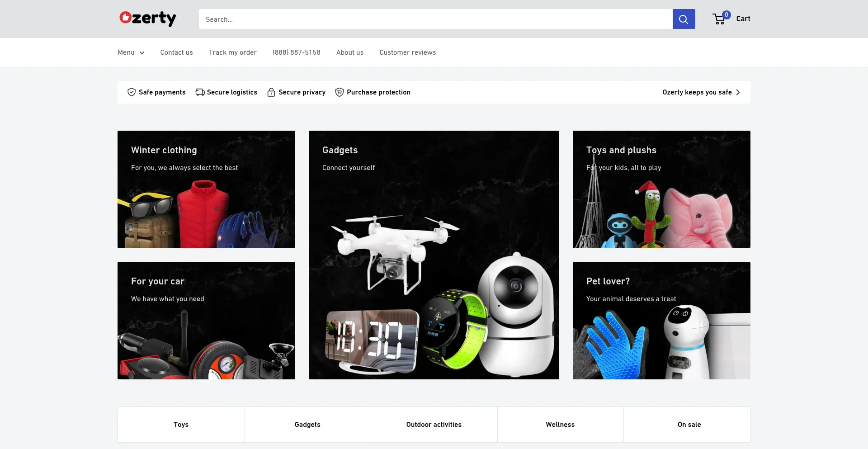Click the (888) 887-5158 phone link
The width and height of the screenshot is (868, 449).
297,52
